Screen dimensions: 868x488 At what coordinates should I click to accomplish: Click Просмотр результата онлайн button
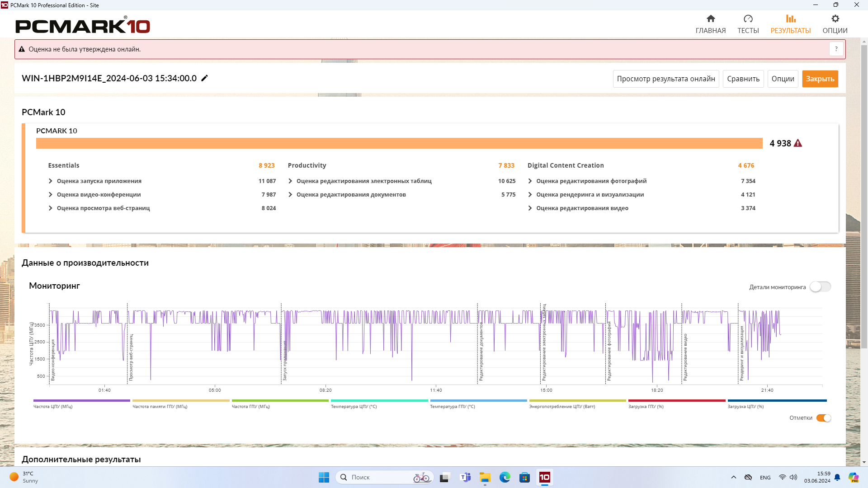[665, 79]
